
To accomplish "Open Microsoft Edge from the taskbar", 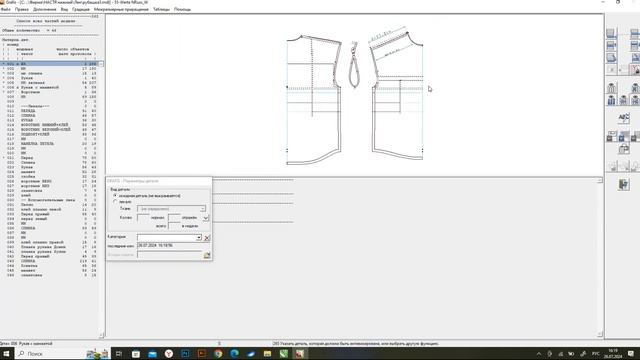I will 235,353.
